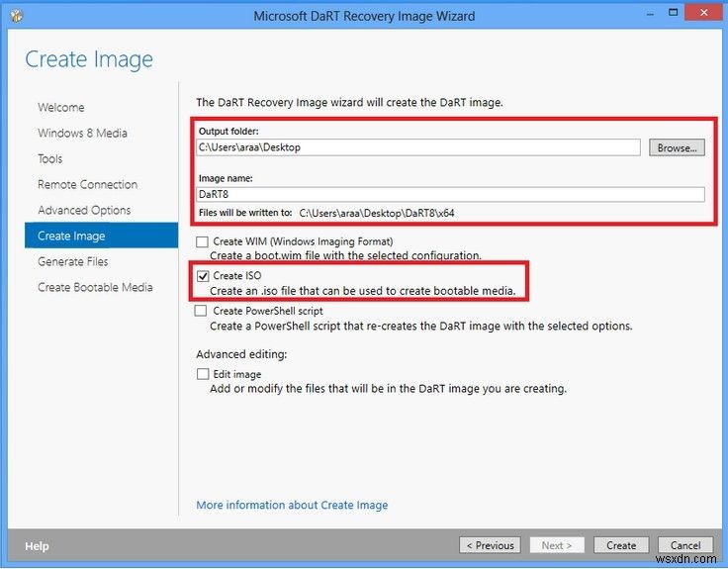The height and width of the screenshot is (569, 728).
Task: Click the DaRT wizard title bar icon
Action: (x=16, y=15)
